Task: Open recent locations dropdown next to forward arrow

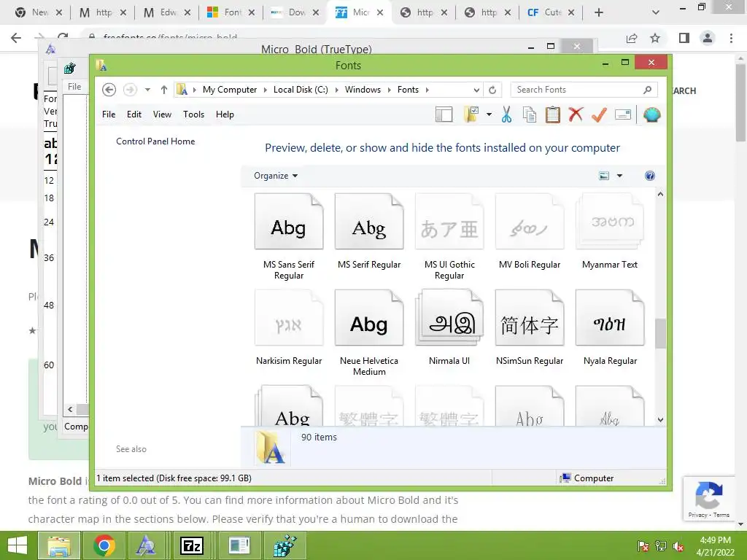Action: click(x=147, y=90)
